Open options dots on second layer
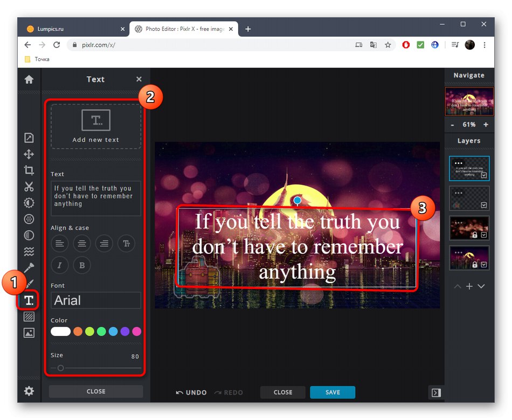 click(x=459, y=192)
